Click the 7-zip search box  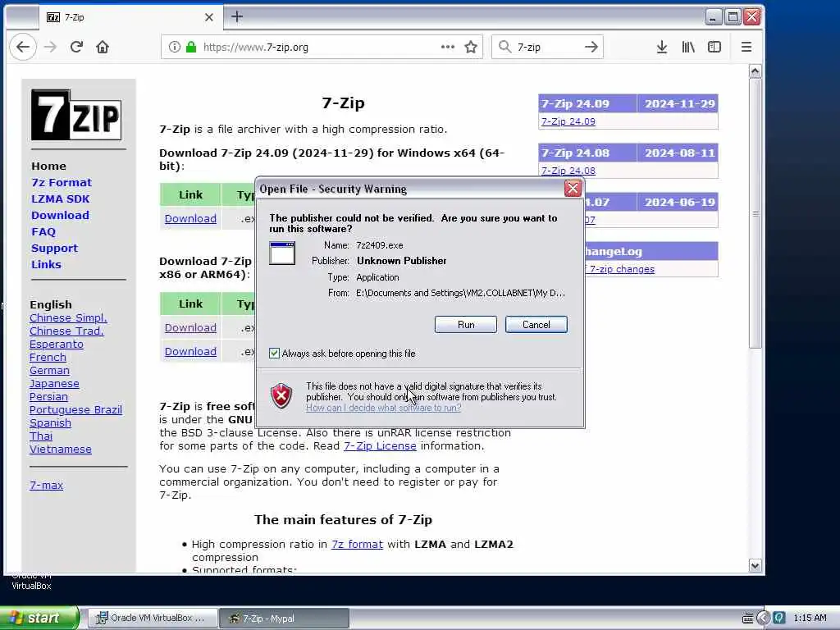coord(548,47)
